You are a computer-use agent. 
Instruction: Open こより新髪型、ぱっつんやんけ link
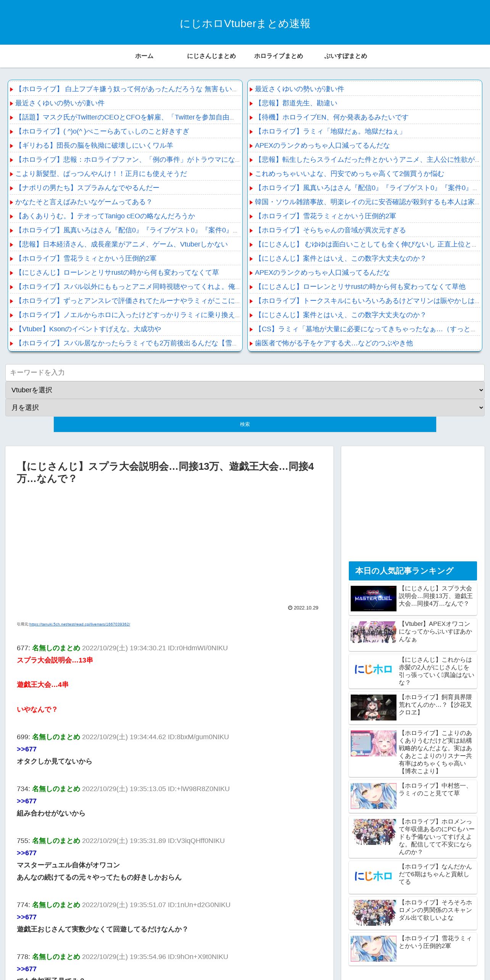101,174
